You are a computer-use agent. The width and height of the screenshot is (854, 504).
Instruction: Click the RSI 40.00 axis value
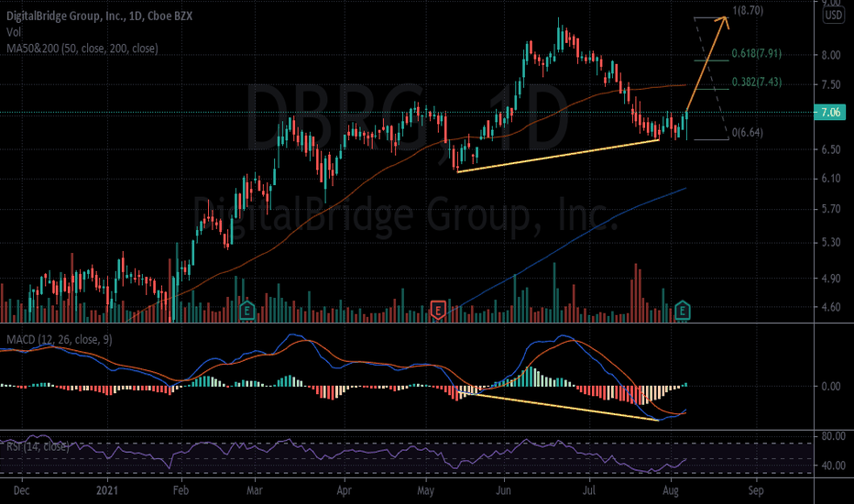tap(833, 466)
